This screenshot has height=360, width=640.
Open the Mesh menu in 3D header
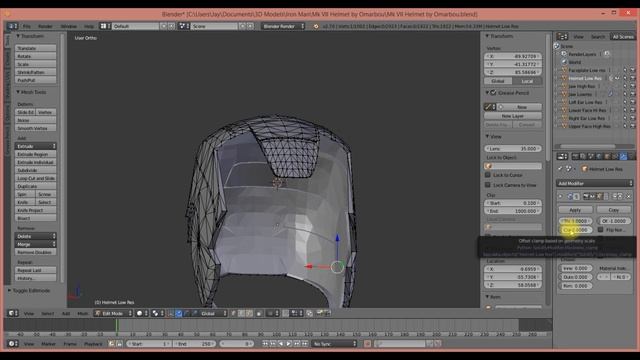[x=82, y=313]
